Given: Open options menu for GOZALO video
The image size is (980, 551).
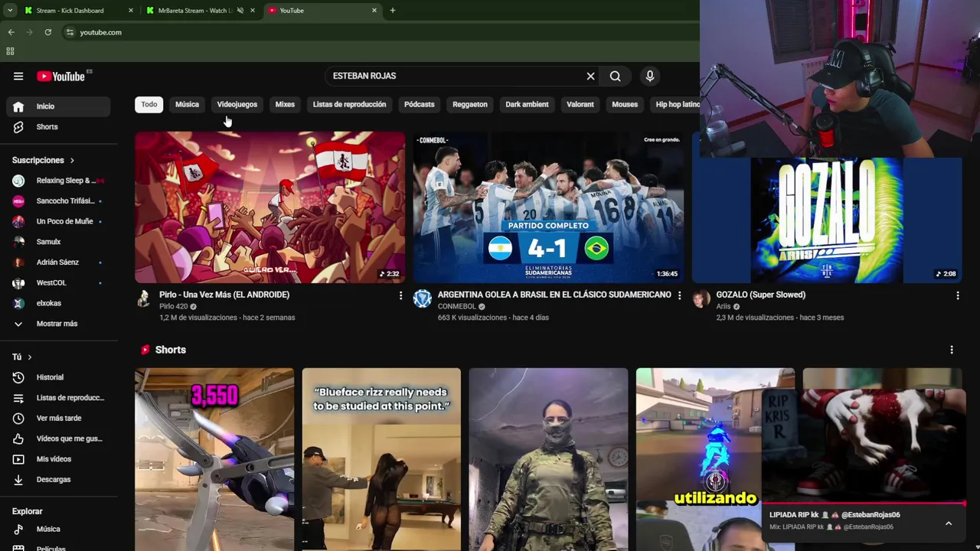Looking at the screenshot, I should pyautogui.click(x=957, y=295).
